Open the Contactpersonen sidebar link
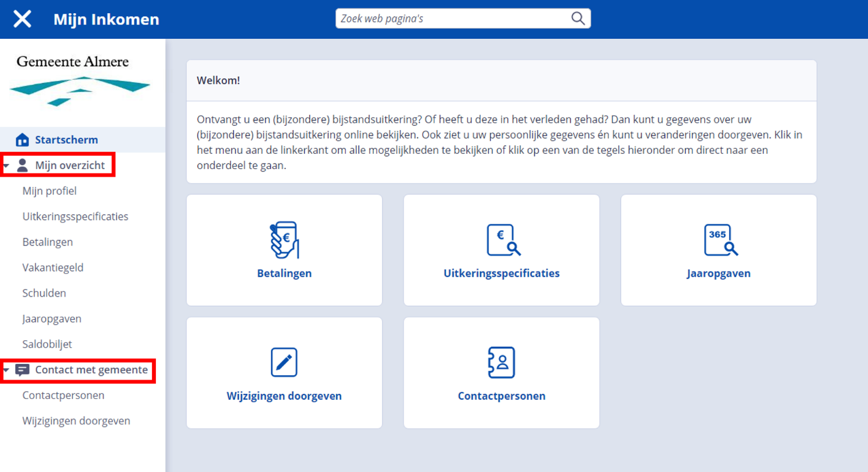This screenshot has height=472, width=868. pyautogui.click(x=63, y=395)
